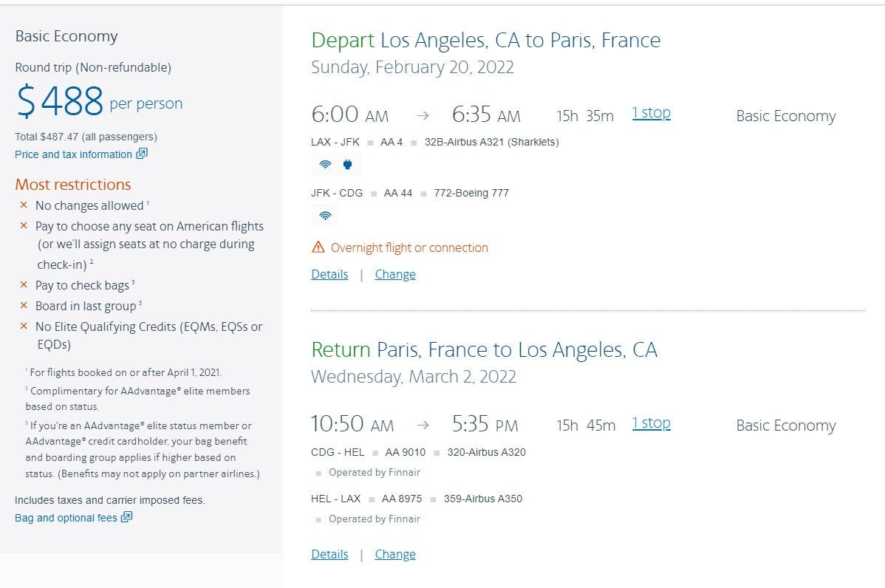885x588 pixels.
Task: Click the Wi-Fi icon for LAX - JFK flight
Action: tap(325, 165)
